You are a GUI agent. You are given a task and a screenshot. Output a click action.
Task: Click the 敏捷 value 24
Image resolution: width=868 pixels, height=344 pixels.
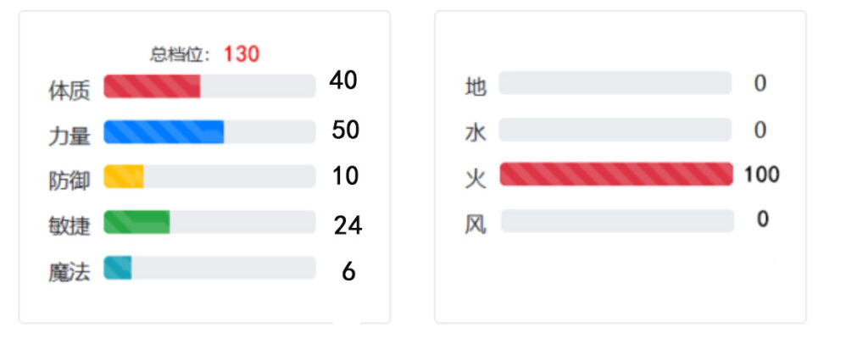(348, 225)
